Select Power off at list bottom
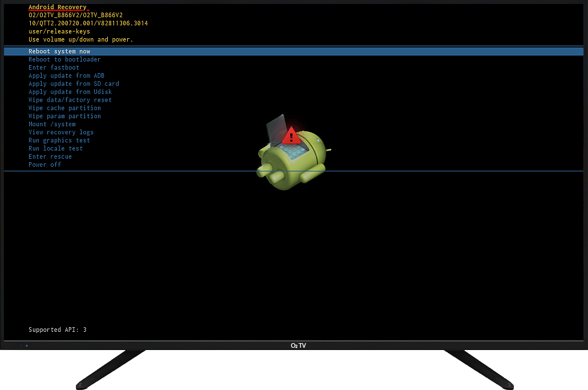588x390 pixels. pyautogui.click(x=44, y=164)
